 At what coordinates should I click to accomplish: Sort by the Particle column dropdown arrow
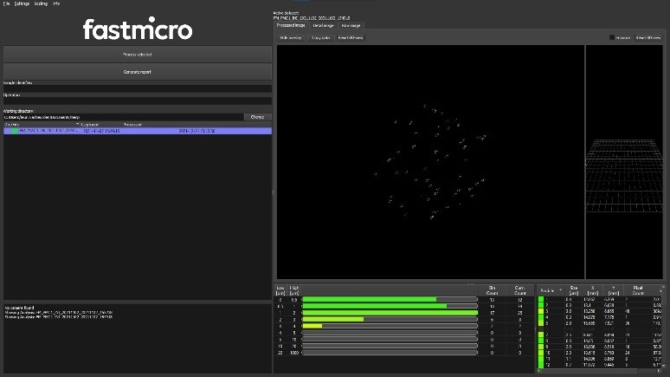pyautogui.click(x=560, y=290)
